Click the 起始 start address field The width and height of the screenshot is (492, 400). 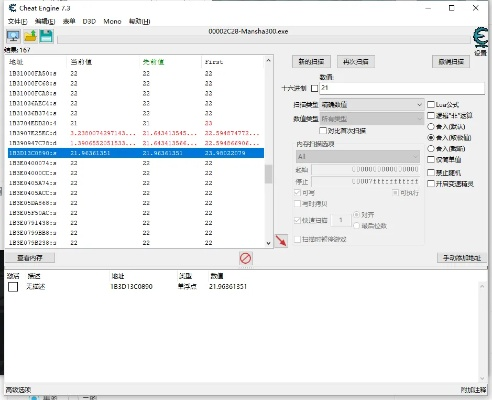pos(365,169)
